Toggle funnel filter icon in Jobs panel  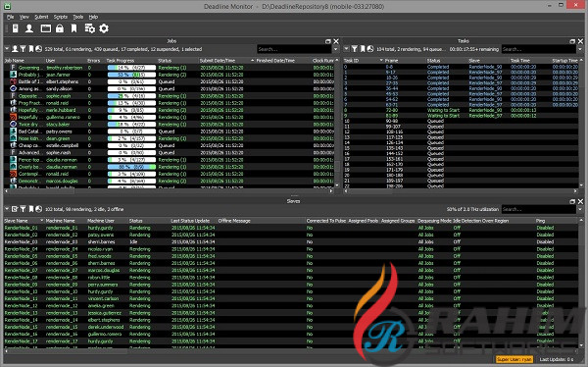pos(24,49)
